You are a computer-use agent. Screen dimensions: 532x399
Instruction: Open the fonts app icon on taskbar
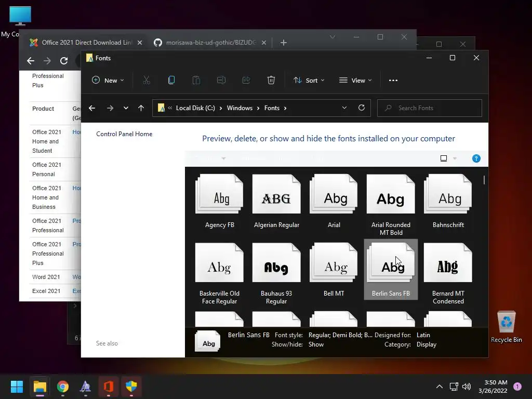coord(86,387)
